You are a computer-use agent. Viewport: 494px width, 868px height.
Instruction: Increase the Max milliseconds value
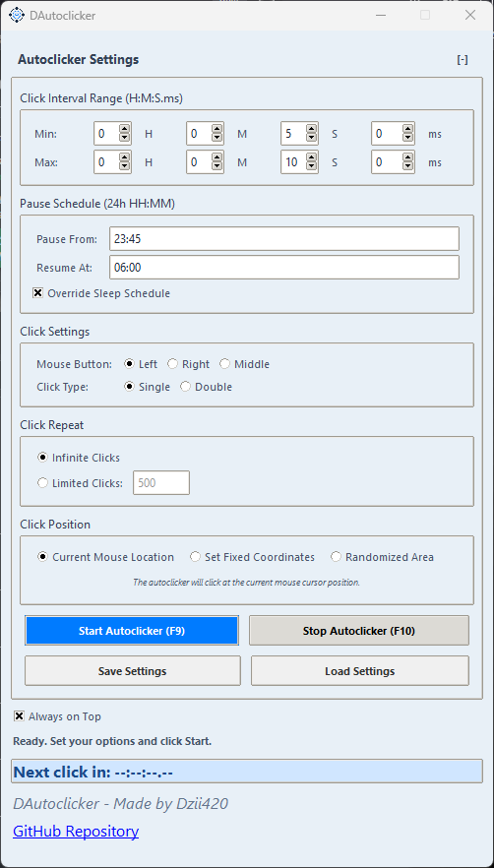point(408,158)
